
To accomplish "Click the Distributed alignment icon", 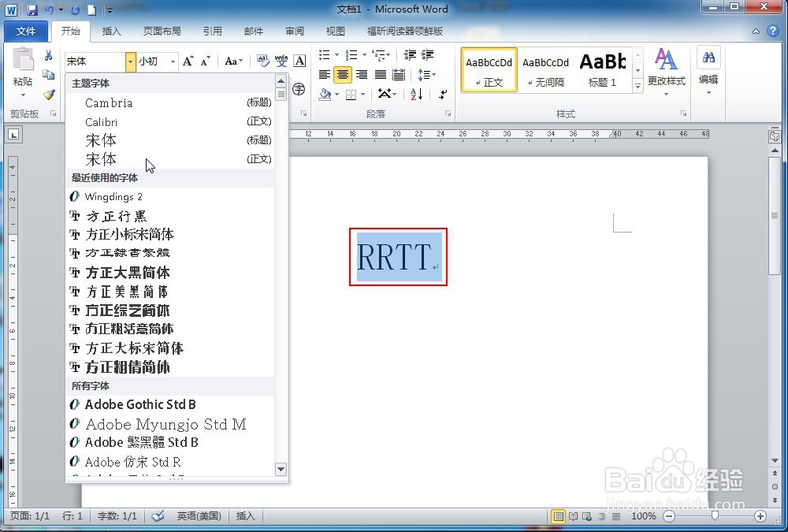I will click(399, 75).
